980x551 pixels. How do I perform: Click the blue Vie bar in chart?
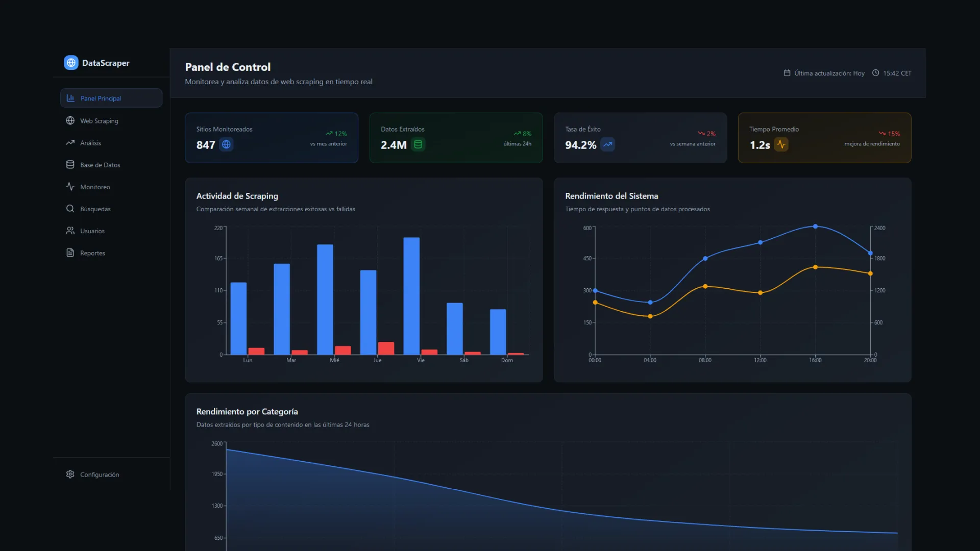click(x=411, y=296)
